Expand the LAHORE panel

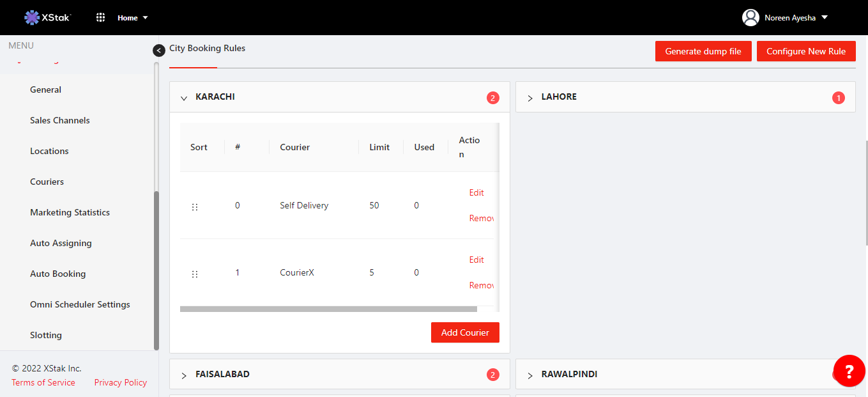530,98
